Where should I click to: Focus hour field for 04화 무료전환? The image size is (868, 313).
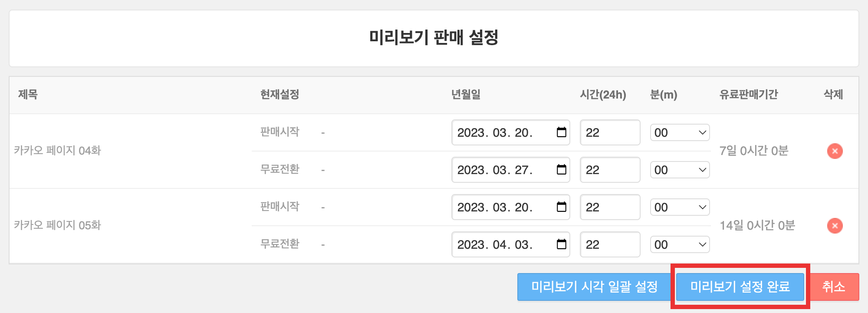[610, 170]
